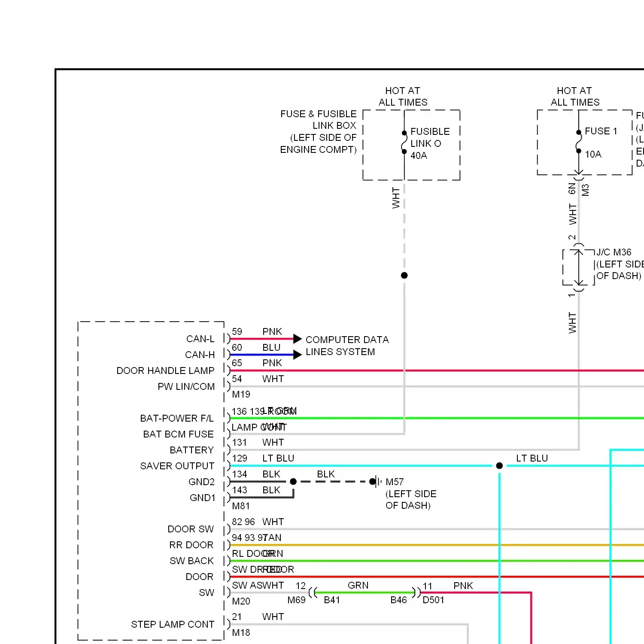Select the B41 connector label
The width and height of the screenshot is (644, 644).
(x=331, y=600)
